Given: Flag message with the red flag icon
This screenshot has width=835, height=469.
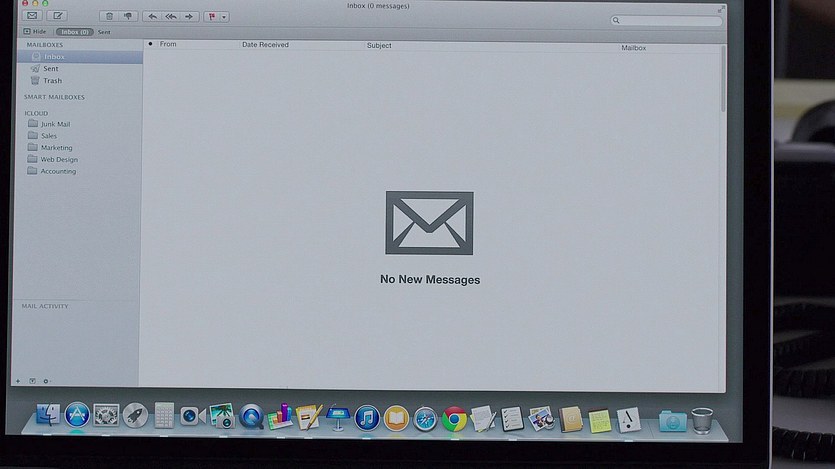Looking at the screenshot, I should click(x=212, y=16).
